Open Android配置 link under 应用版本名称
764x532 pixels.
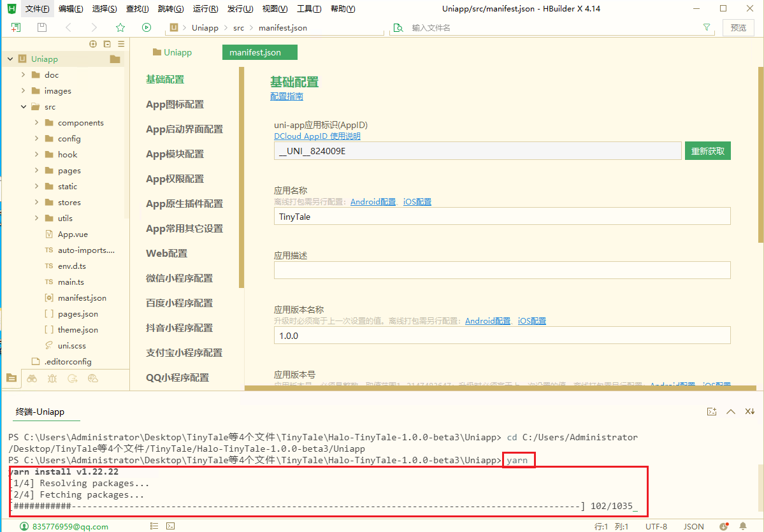pyautogui.click(x=487, y=320)
